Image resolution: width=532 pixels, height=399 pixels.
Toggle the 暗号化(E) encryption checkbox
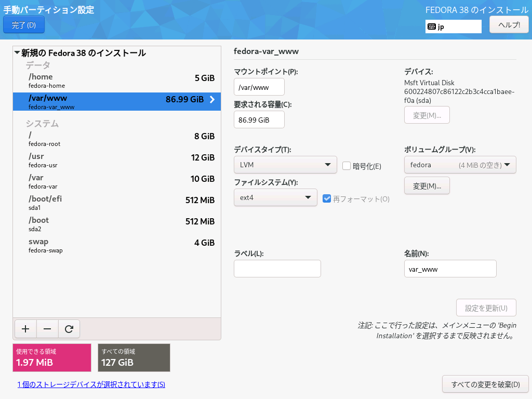point(347,166)
